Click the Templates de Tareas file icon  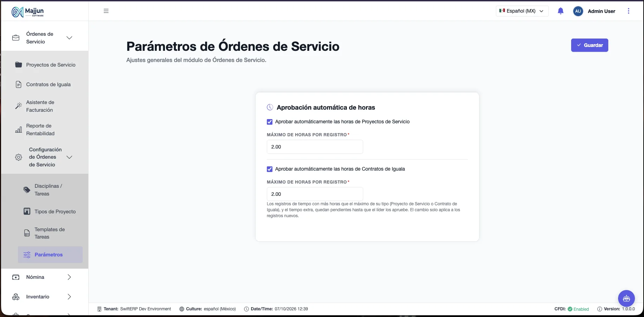pos(27,233)
